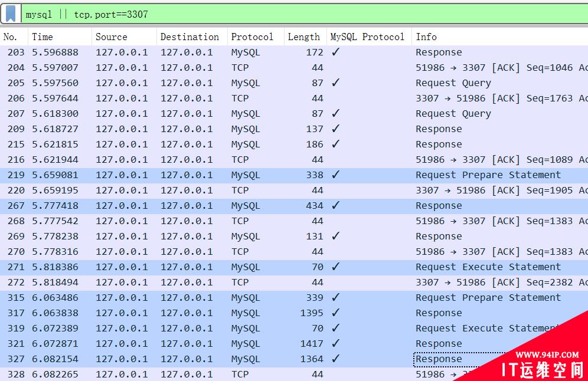Select Request Execute Statement in packet 319 row
The image size is (588, 381).
pos(488,329)
